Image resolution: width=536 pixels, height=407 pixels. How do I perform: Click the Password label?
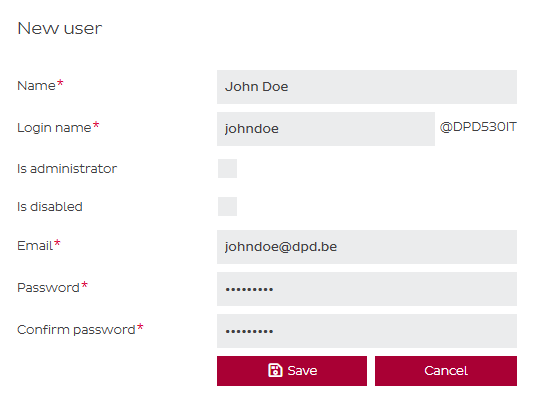pos(48,288)
